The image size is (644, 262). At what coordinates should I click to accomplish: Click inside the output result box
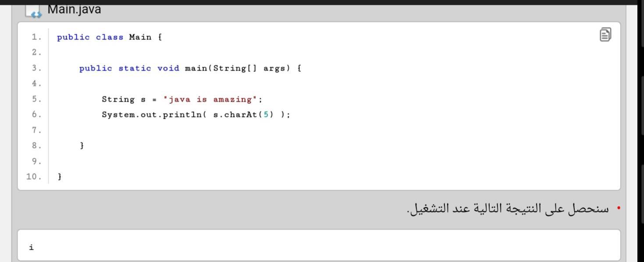319,245
